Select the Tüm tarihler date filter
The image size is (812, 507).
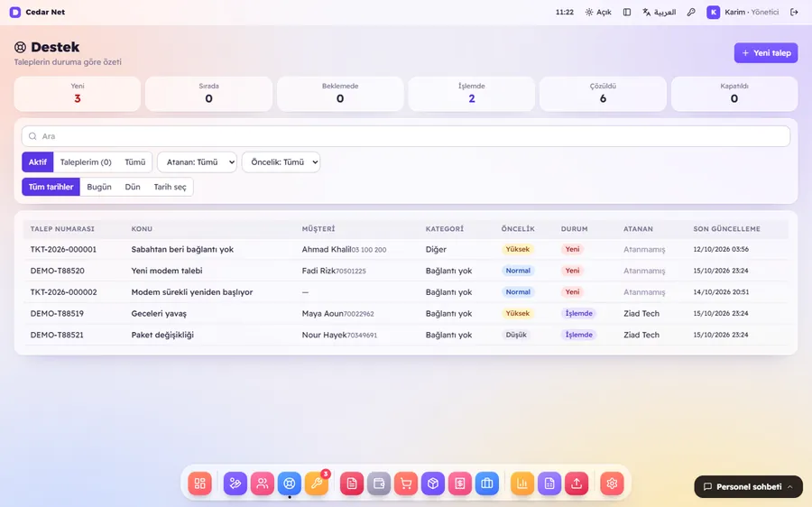51,187
